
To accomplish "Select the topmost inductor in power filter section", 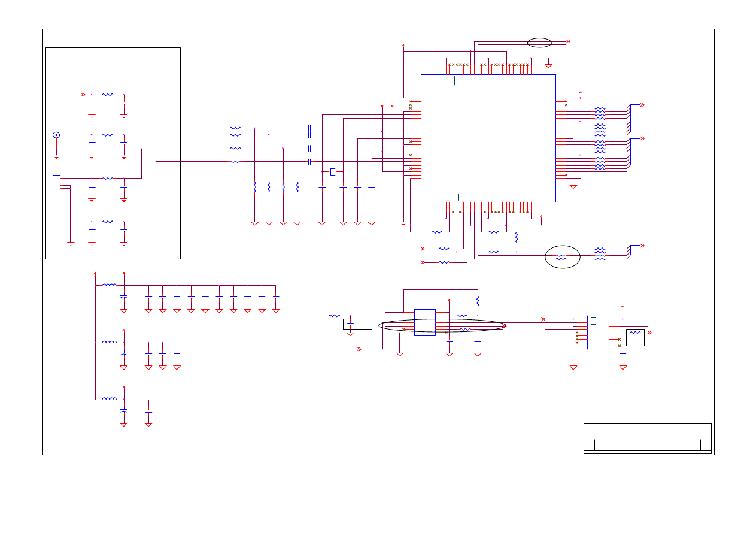I will tap(109, 285).
